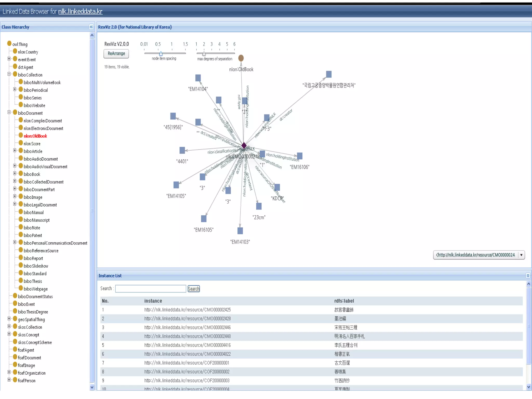This screenshot has width=532, height=399.
Task: Open the nlk.linkeddata.kr header link
Action: pyautogui.click(x=80, y=11)
